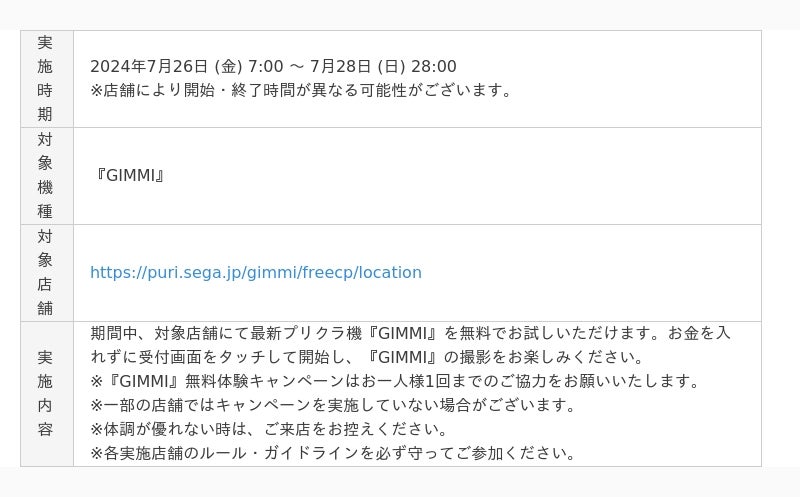Click the 実施時期 row header cell
Image resolution: width=800 pixels, height=497 pixels.
point(47,79)
